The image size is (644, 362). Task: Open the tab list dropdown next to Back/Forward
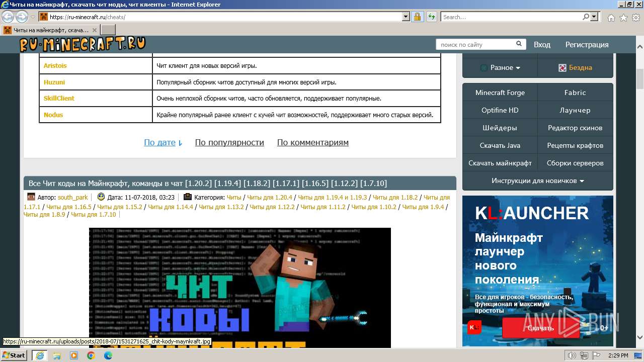[33, 17]
